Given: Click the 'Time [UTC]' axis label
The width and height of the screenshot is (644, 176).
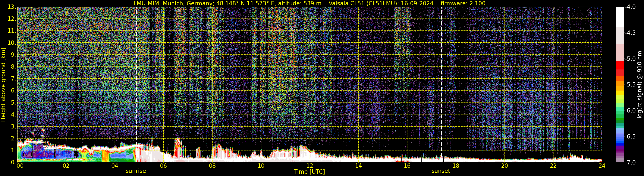Looking at the screenshot, I should (x=310, y=172).
